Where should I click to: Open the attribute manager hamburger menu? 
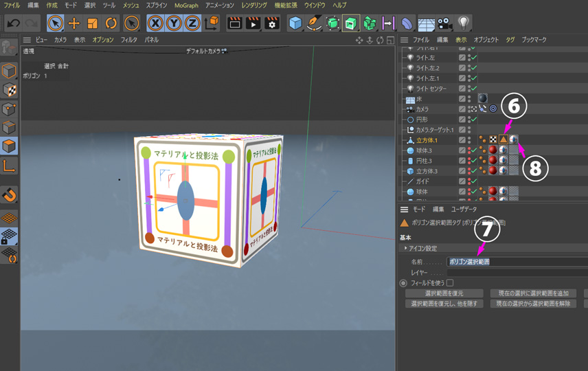(404, 210)
